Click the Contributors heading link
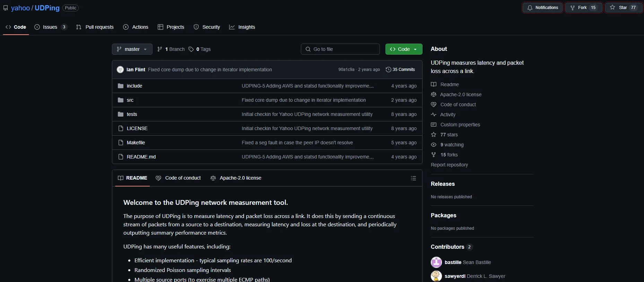The height and width of the screenshot is (282, 644). coord(451,247)
